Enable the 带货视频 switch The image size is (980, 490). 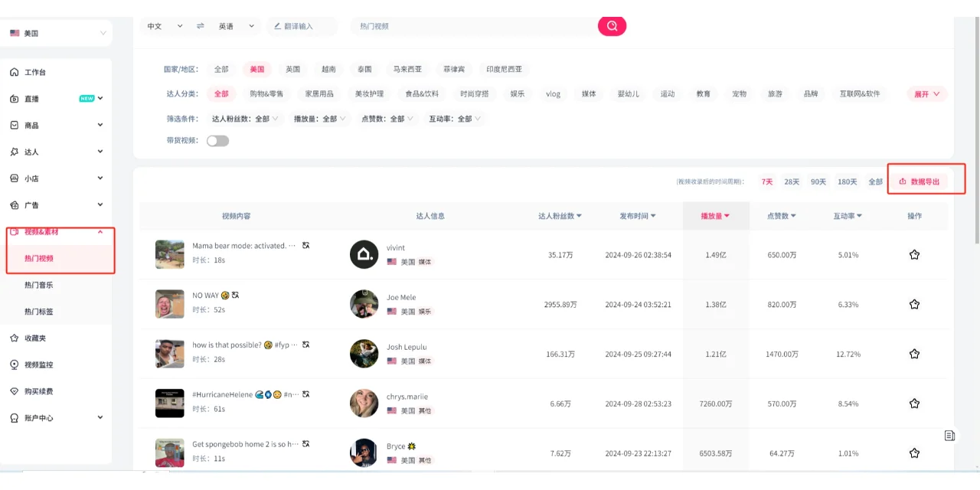[x=217, y=141]
